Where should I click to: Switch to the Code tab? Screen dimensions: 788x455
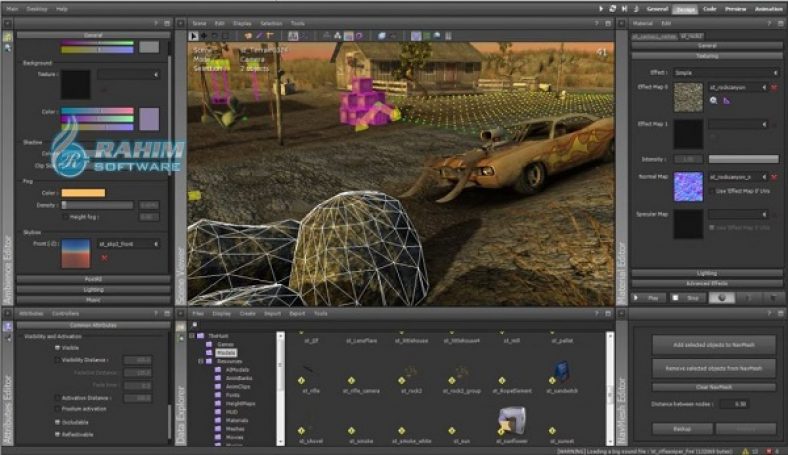point(709,8)
